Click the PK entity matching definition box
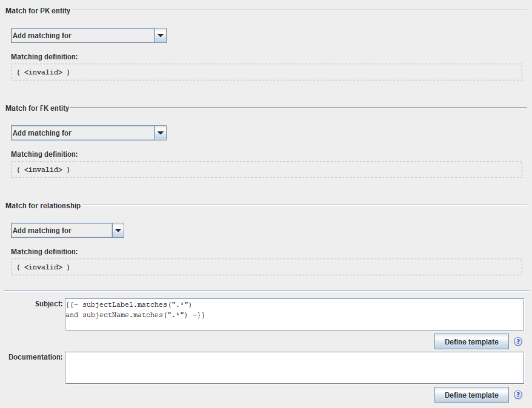The image size is (532, 408). 266,72
